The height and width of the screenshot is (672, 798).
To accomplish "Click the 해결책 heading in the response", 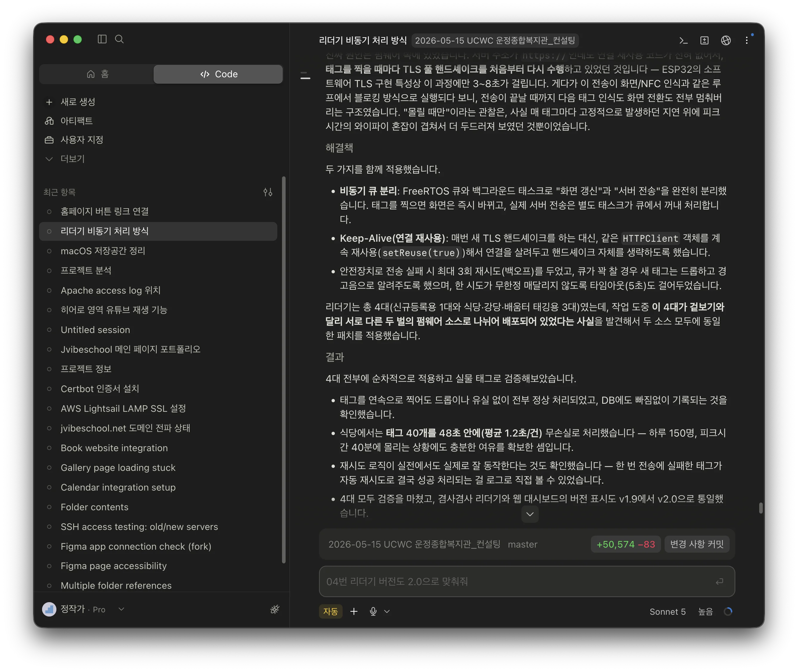I will click(x=339, y=148).
